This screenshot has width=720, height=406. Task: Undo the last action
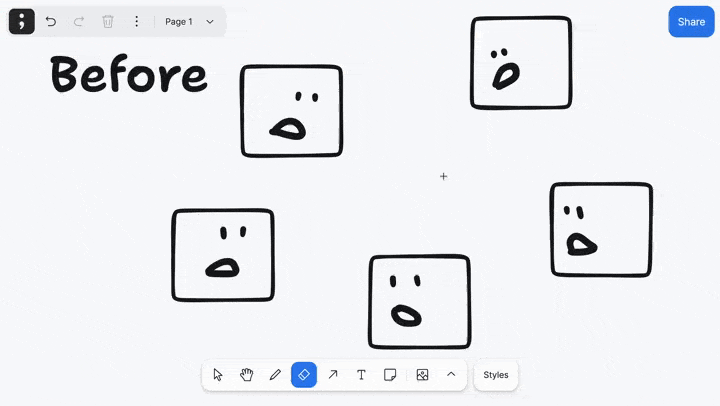coord(51,22)
